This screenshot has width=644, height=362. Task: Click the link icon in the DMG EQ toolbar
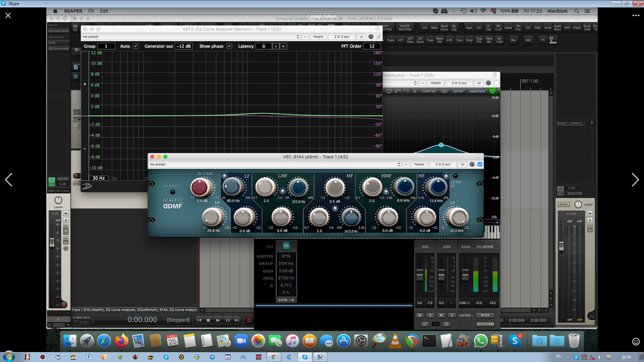pos(444,92)
